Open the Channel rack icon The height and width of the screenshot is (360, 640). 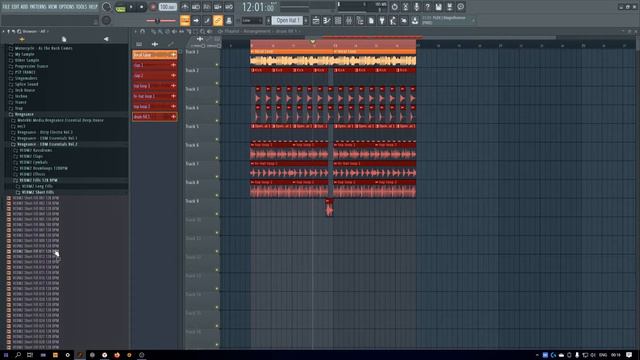[x=338, y=20]
